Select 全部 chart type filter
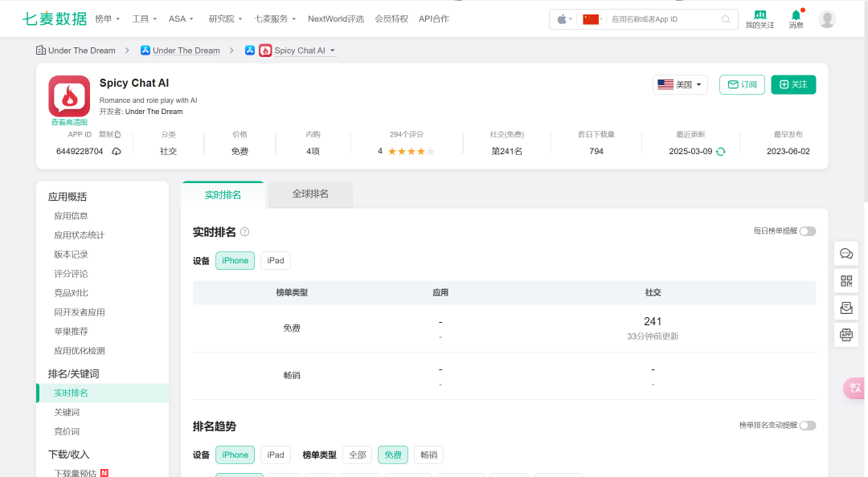The height and width of the screenshot is (477, 868). 358,455
